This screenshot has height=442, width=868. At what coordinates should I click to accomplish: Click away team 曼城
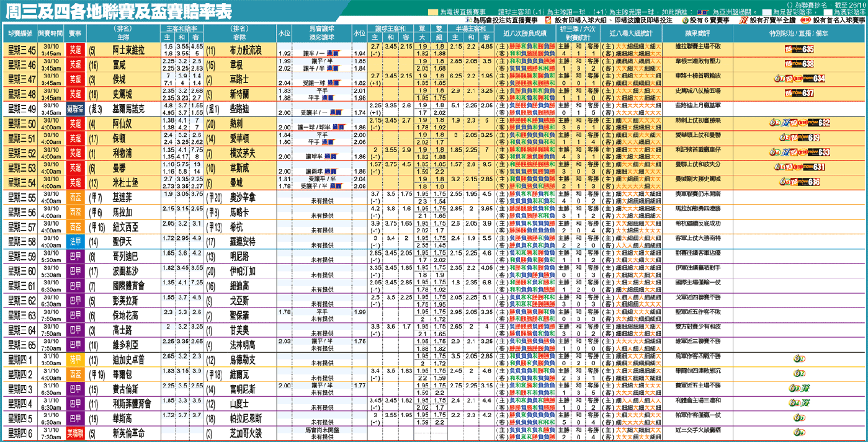tap(236, 182)
